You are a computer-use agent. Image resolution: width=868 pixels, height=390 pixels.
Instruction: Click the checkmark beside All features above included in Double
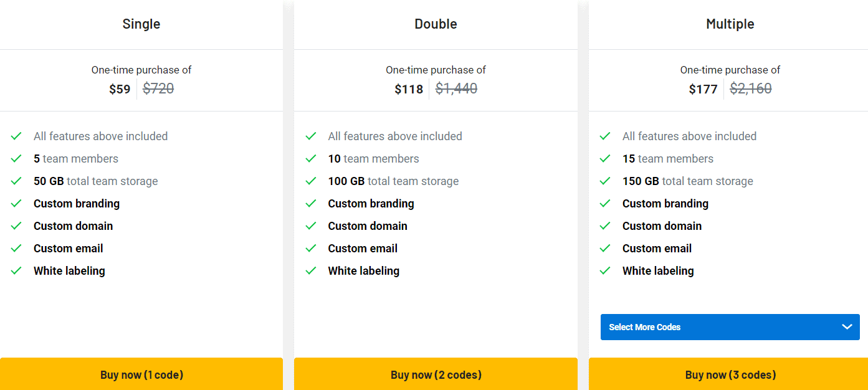[311, 136]
